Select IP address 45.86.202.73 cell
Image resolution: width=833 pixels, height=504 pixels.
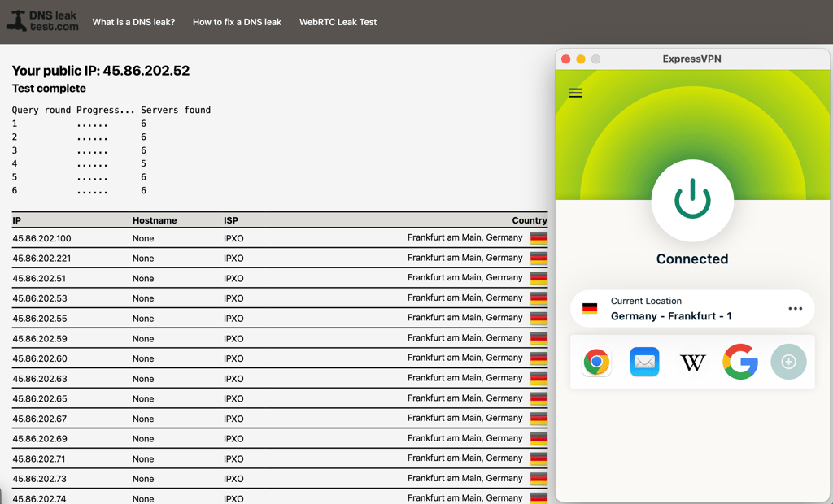coord(40,479)
